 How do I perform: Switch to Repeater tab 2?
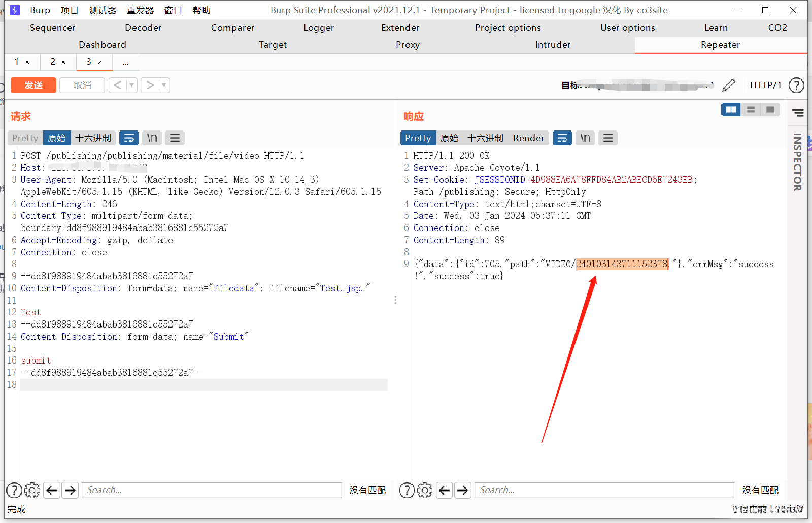53,62
